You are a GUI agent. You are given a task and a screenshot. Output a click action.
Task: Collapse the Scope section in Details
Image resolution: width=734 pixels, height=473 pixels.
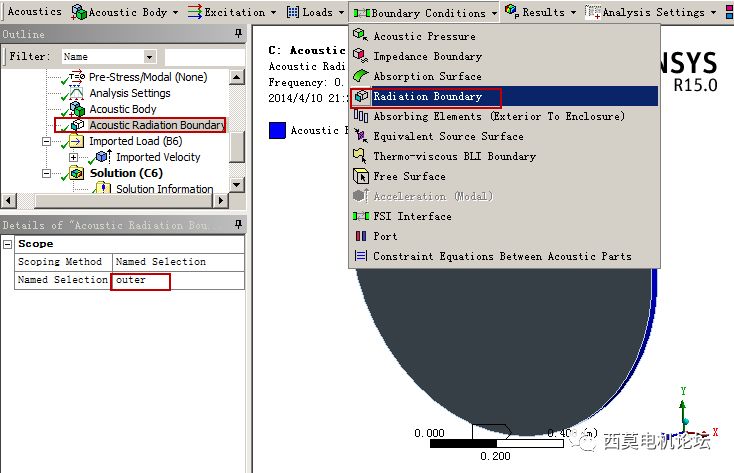click(7, 244)
